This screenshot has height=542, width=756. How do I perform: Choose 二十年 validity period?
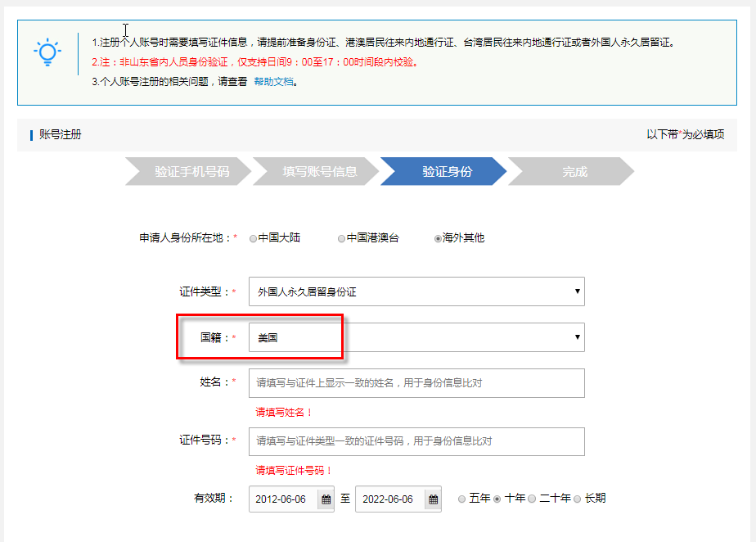coord(533,498)
